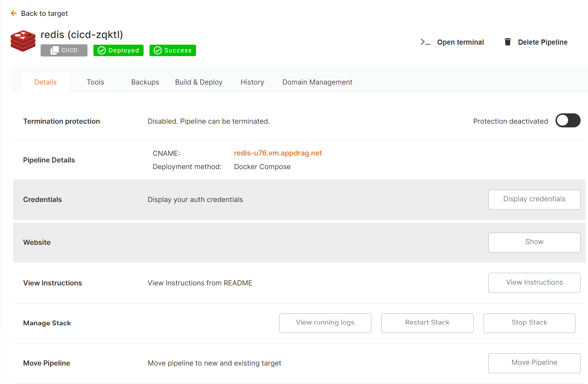The width and height of the screenshot is (588, 384).
Task: Click 'Docker Compose' deployment method value
Action: (x=262, y=167)
